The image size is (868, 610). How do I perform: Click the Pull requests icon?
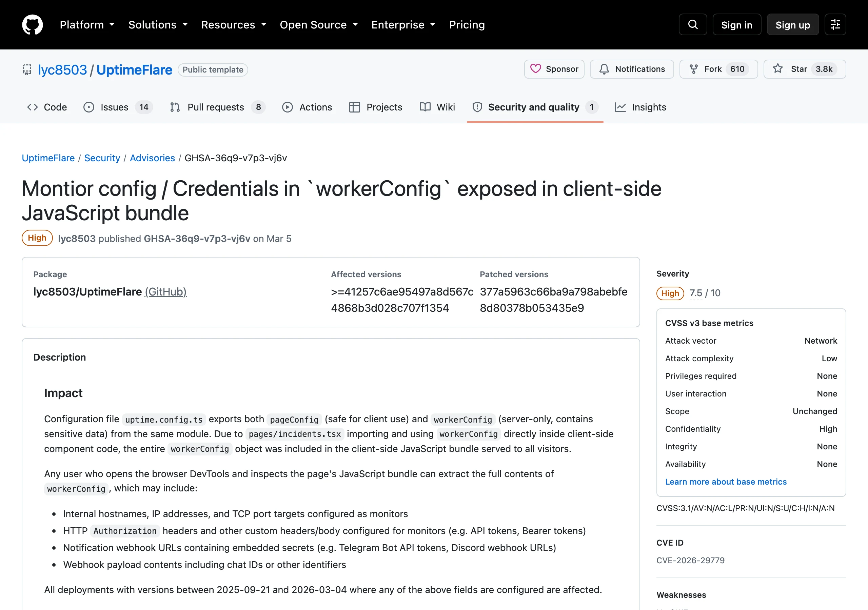175,107
